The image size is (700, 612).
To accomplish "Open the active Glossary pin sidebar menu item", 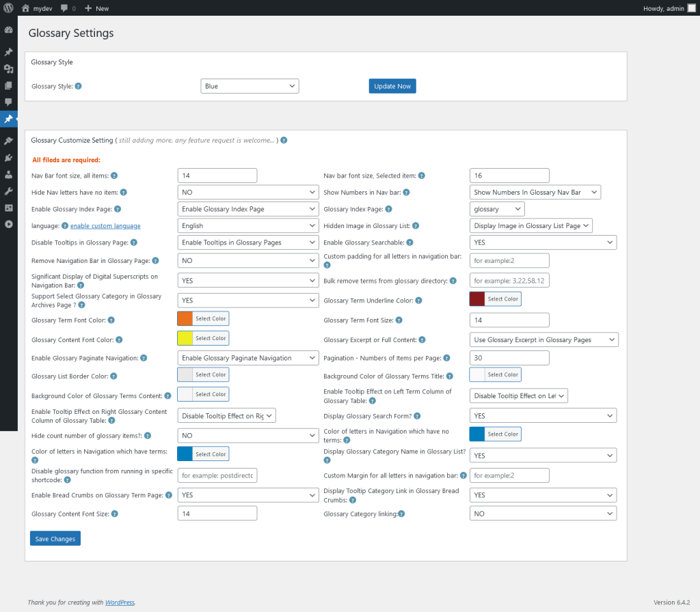I will [8, 119].
